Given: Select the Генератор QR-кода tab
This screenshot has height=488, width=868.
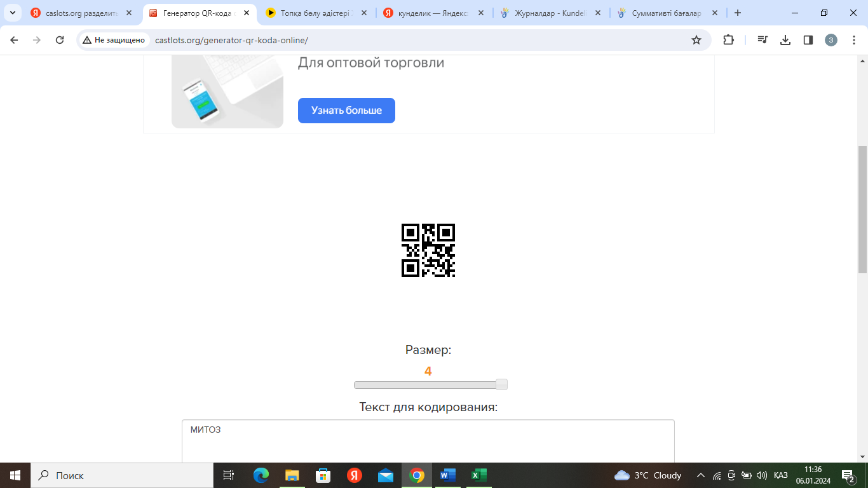Looking at the screenshot, I should [198, 13].
